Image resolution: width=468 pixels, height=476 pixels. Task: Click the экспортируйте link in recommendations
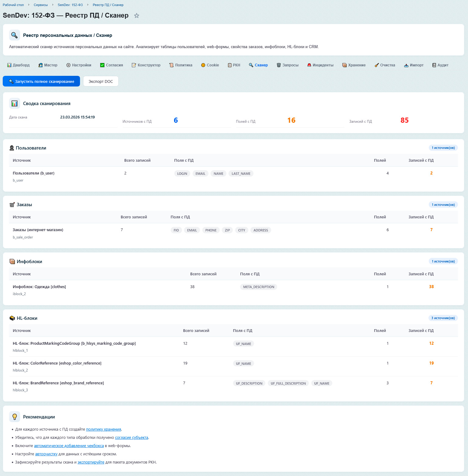(x=91, y=462)
